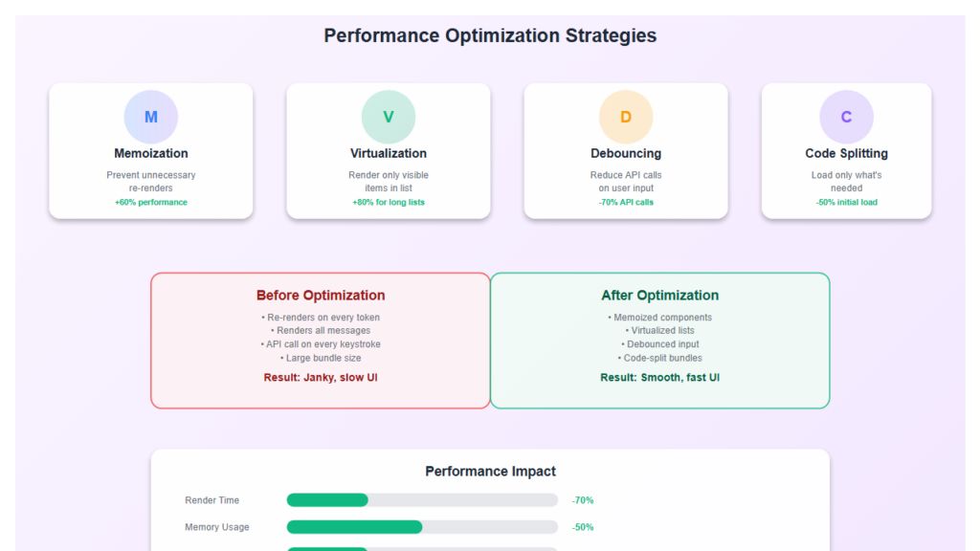Select the Virtualization card title

389,153
